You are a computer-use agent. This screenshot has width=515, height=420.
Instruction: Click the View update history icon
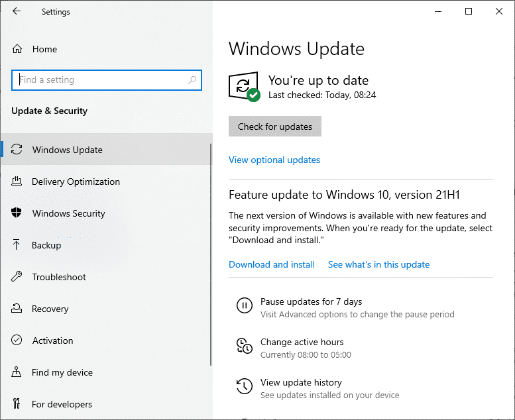tap(244, 386)
